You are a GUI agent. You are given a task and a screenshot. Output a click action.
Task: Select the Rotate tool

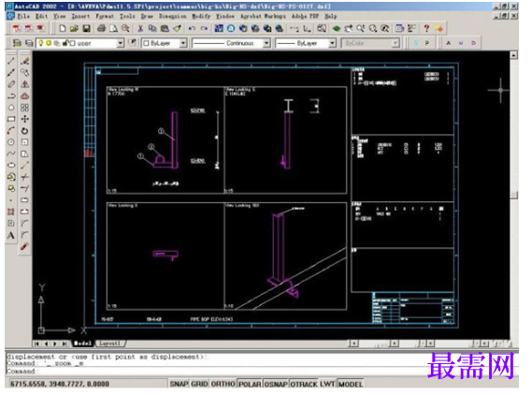(x=24, y=131)
